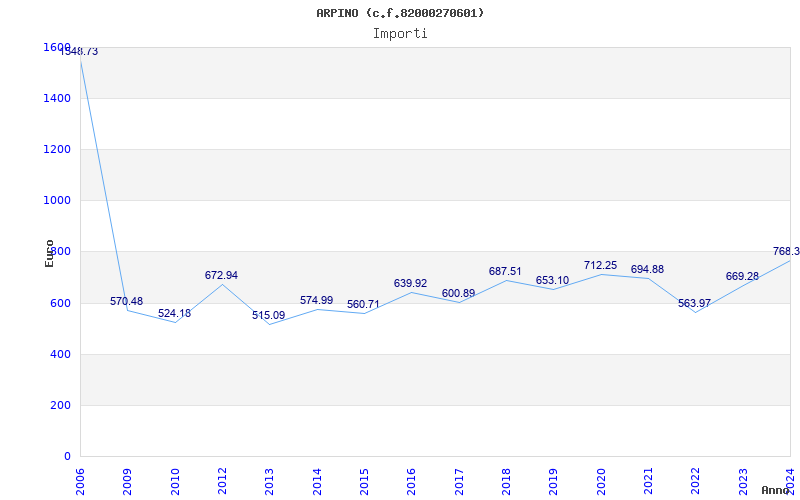Click x-axis year 2012
The image size is (800, 500).
point(222,481)
